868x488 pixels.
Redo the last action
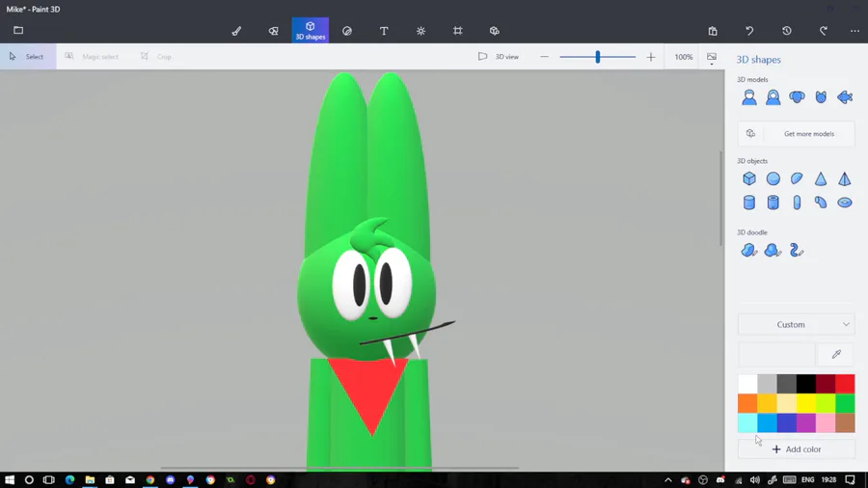[x=824, y=31]
